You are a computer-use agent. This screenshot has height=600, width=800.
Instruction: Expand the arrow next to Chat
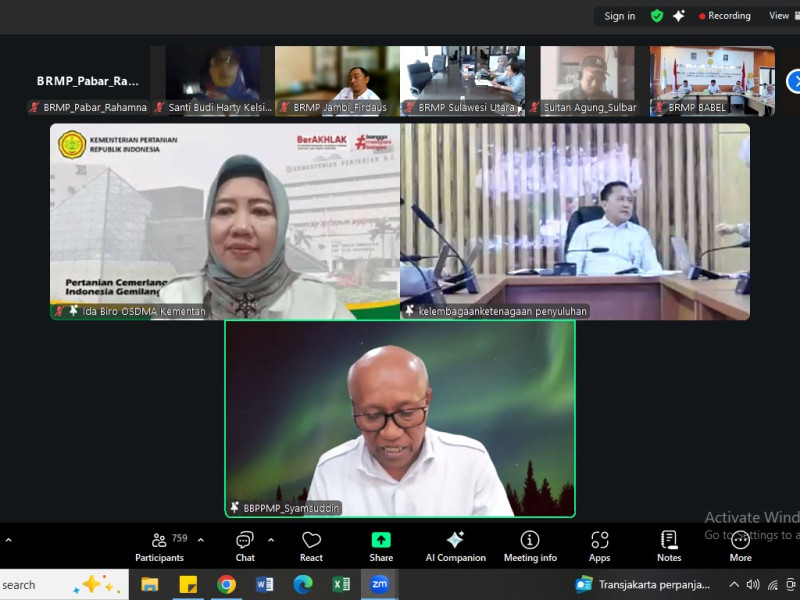(271, 540)
